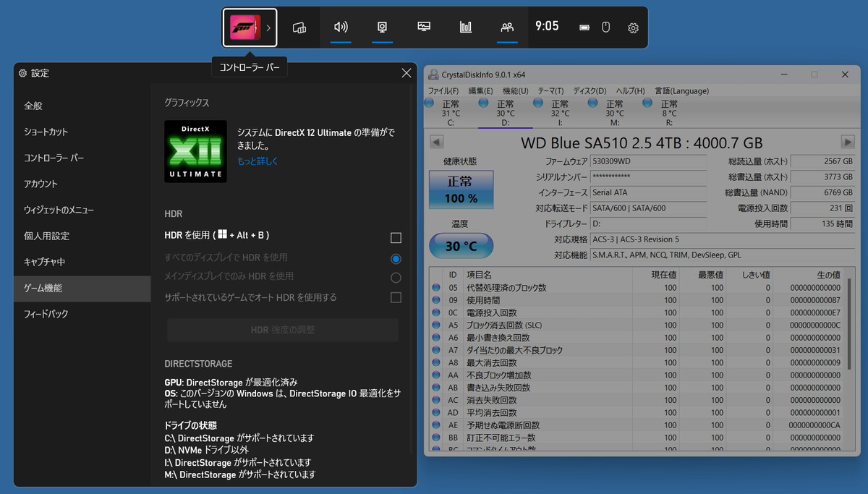
Task: Click the status circle of attribute AD
Action: pos(436,412)
